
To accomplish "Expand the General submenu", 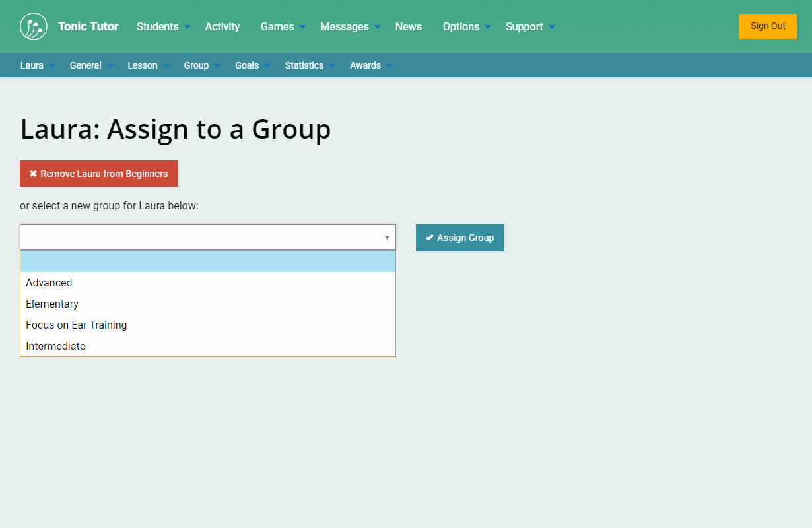I will (91, 65).
